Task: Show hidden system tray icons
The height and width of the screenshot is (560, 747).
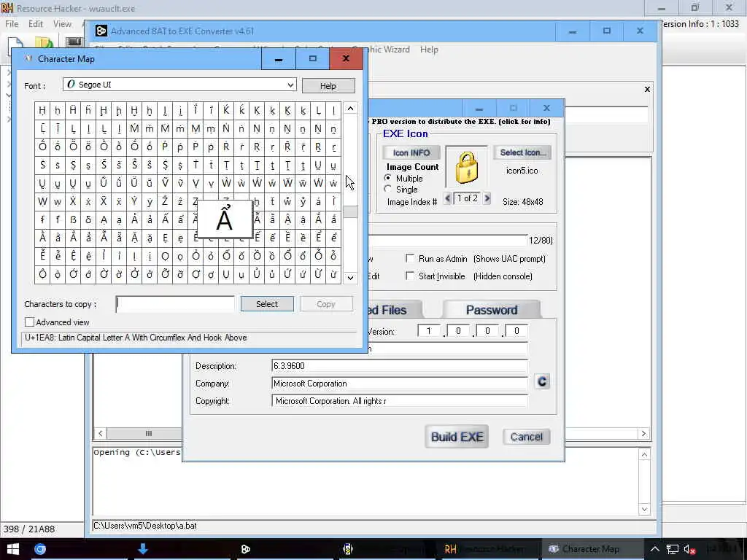Action: 655,549
